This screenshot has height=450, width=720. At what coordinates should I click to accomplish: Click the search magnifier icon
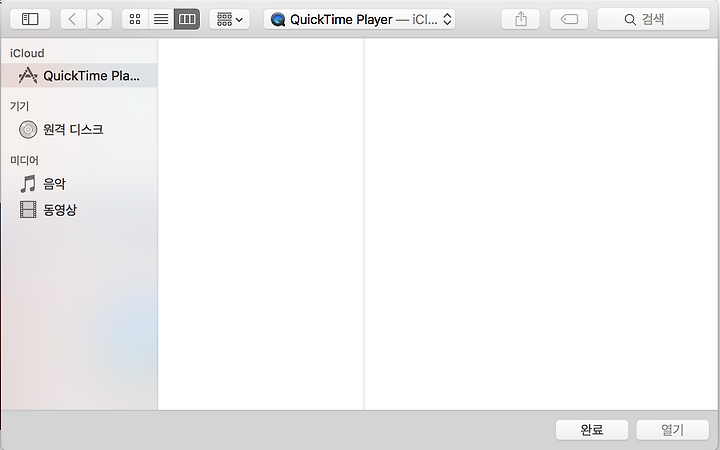coord(630,20)
